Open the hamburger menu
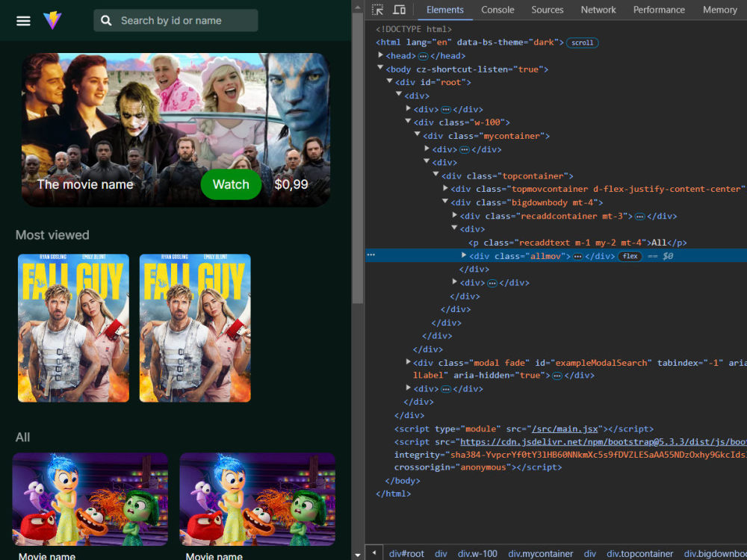This screenshot has height=560, width=747. pos(23,21)
